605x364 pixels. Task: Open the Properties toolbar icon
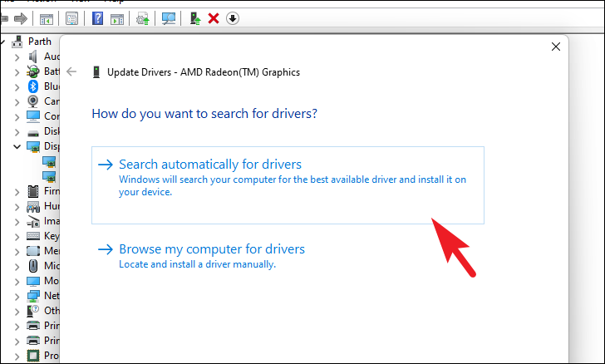71,18
